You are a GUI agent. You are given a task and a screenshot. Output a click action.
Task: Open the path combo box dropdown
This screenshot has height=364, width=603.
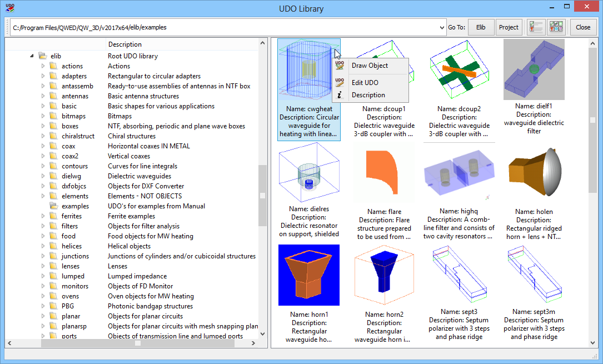click(x=441, y=27)
